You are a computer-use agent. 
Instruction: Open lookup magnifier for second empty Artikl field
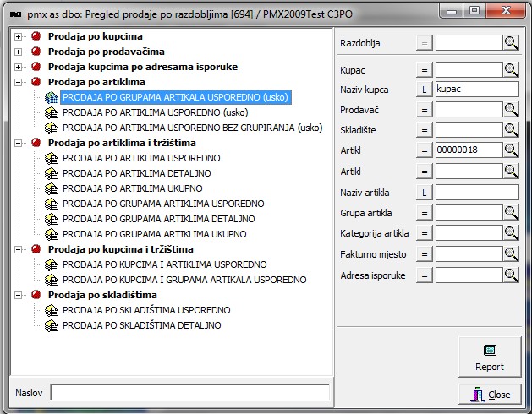(512, 172)
